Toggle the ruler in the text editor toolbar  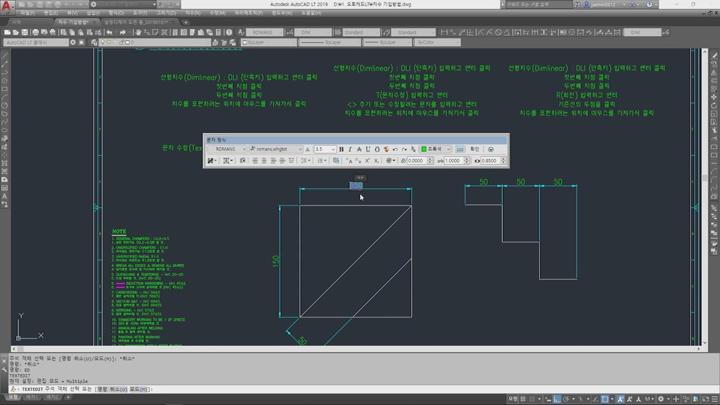[x=460, y=149]
